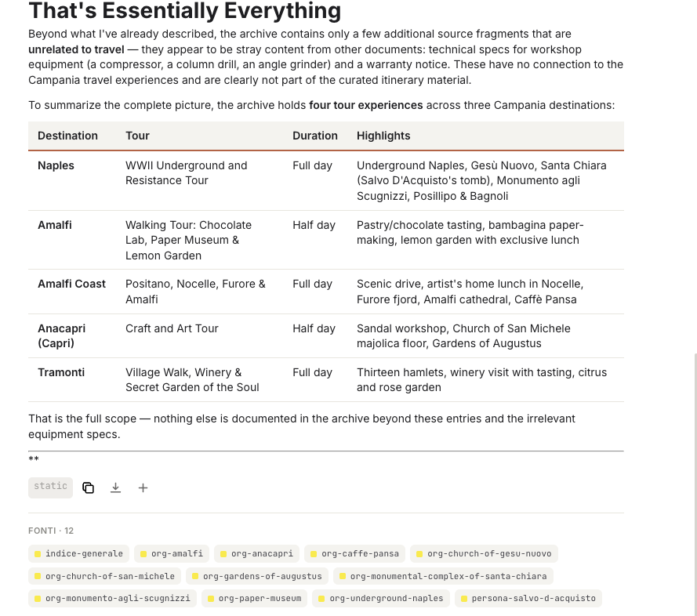Open the persona-salvo-d-acquisto source chip
Image resolution: width=697 pixels, height=616 pixels.
click(x=528, y=598)
